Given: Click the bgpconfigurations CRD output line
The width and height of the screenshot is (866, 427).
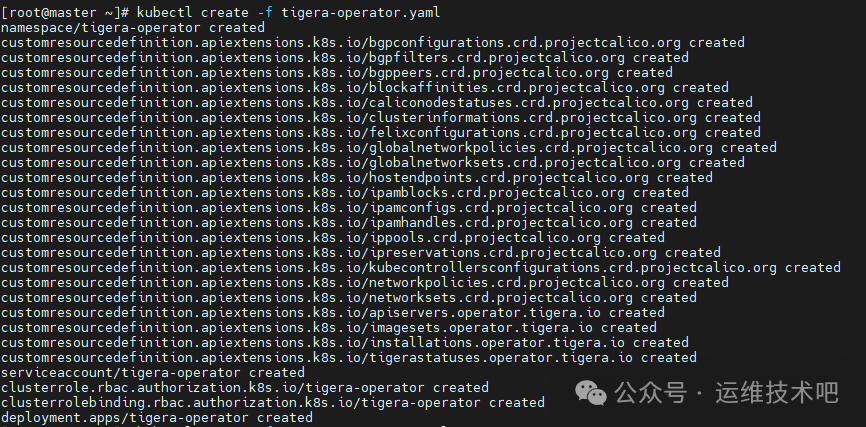Looking at the screenshot, I should click(372, 42).
